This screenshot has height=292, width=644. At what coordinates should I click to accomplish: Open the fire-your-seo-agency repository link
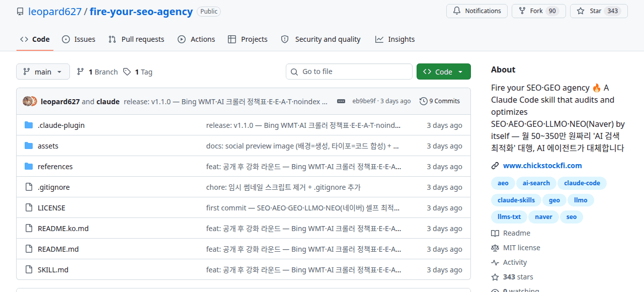point(141,12)
